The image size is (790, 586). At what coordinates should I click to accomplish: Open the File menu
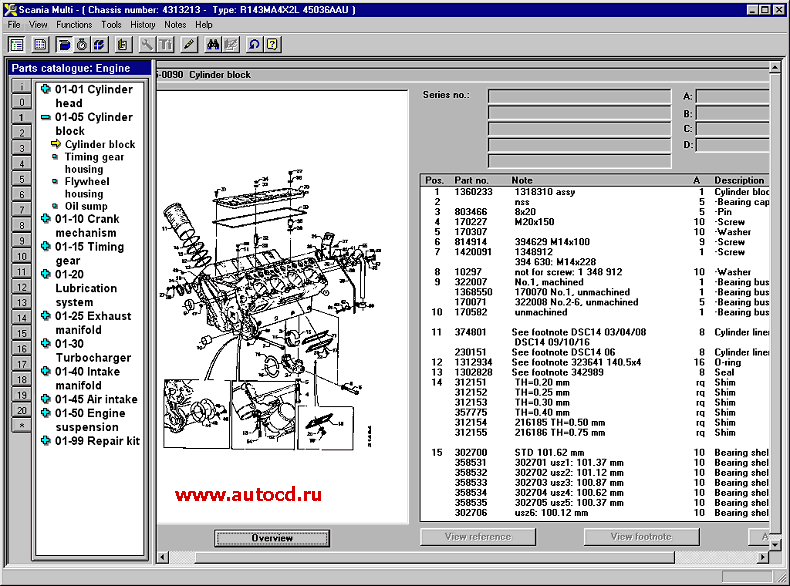point(14,24)
